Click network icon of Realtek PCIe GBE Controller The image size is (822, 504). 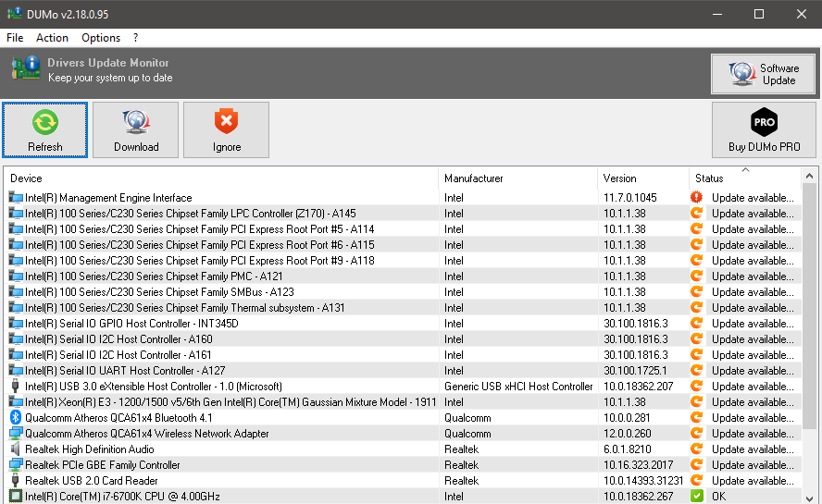point(16,465)
